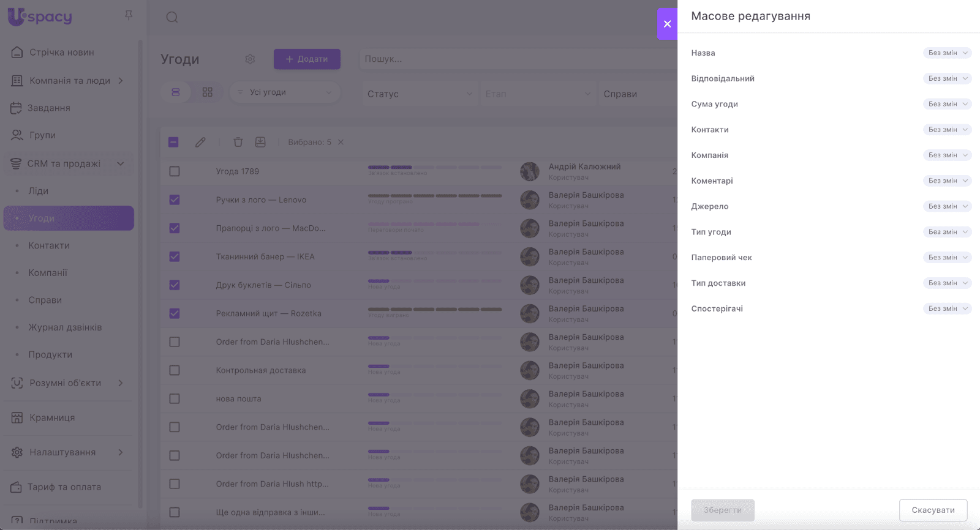Viewport: 980px width, 530px height.
Task: Open the Відповідальний 'Без змін' dropdown
Action: click(x=947, y=78)
